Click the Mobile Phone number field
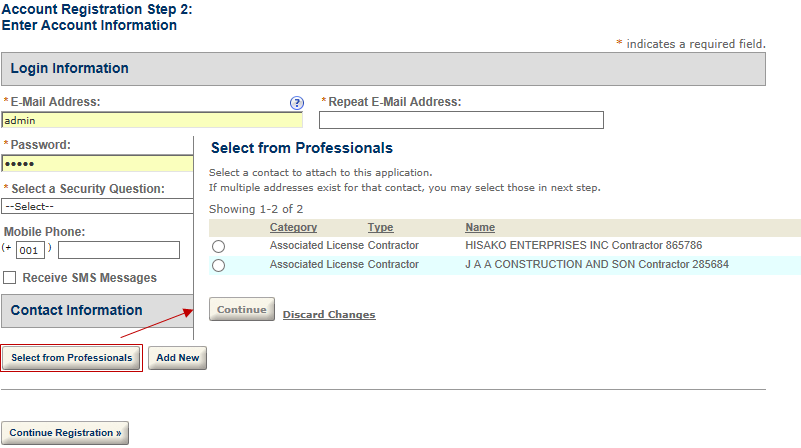 [x=119, y=250]
